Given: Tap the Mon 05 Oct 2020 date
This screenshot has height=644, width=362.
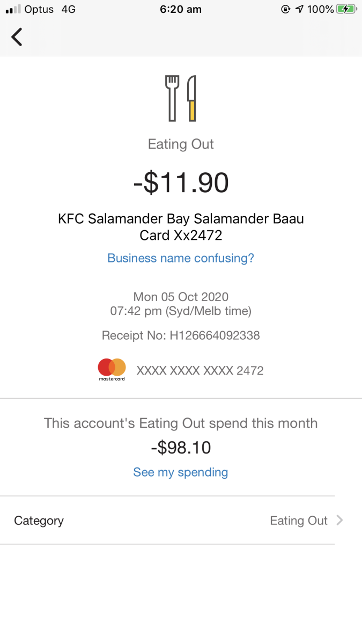Looking at the screenshot, I should pos(181,297).
